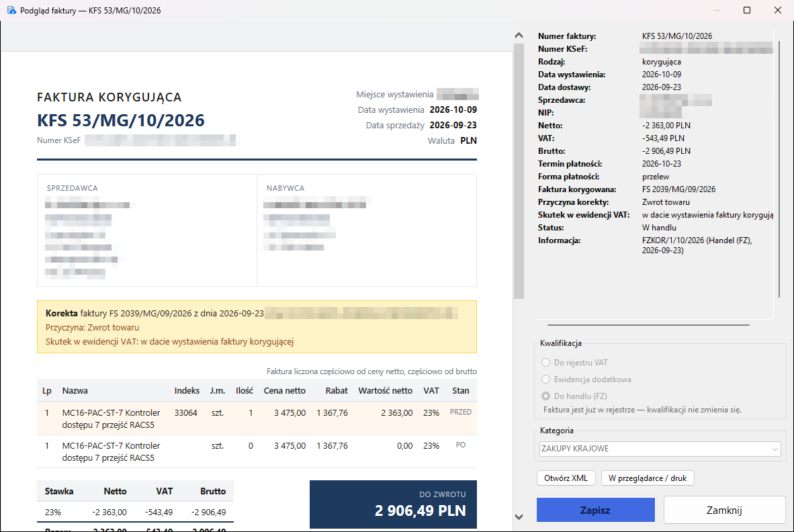Click the details panel vertical scrollbar

779,169
